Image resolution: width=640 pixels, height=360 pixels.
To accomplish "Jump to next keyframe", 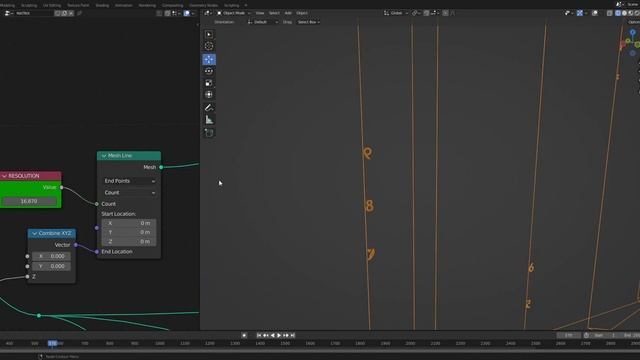I will pyautogui.click(x=286, y=335).
